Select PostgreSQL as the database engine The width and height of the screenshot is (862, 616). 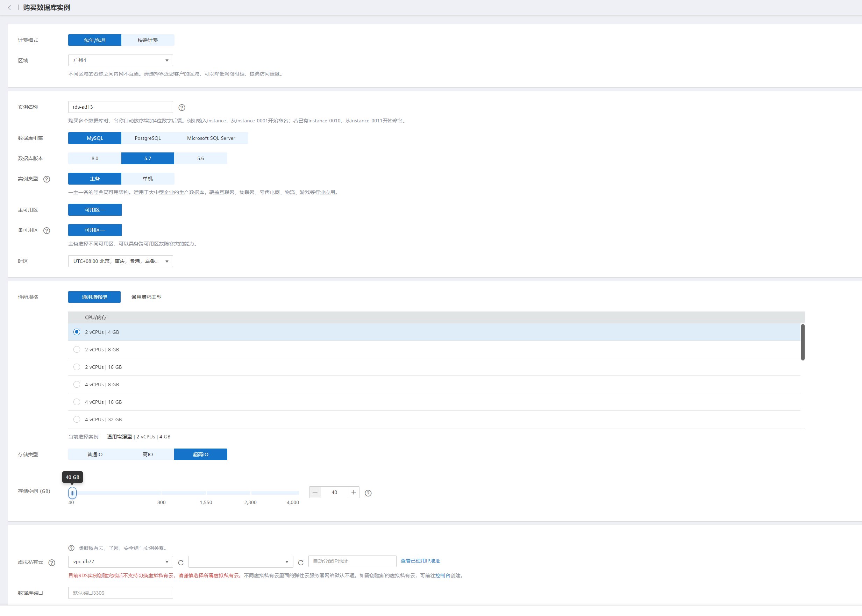tap(148, 138)
